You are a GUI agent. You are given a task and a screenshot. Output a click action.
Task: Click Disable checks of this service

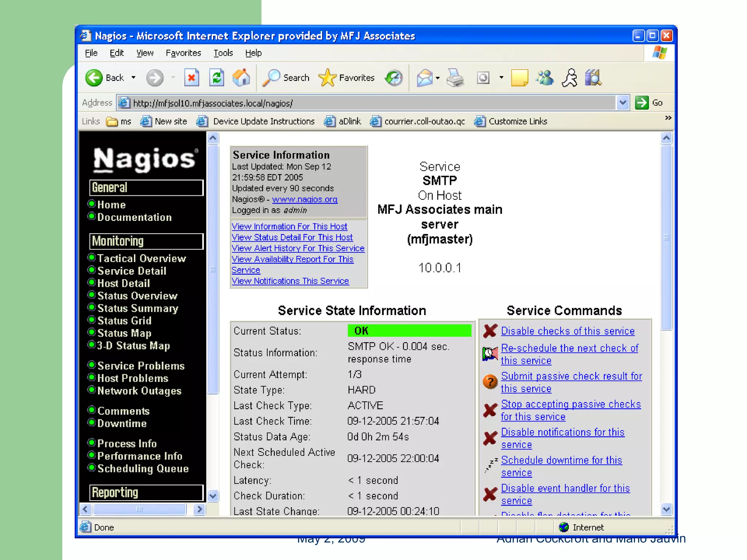point(568,331)
